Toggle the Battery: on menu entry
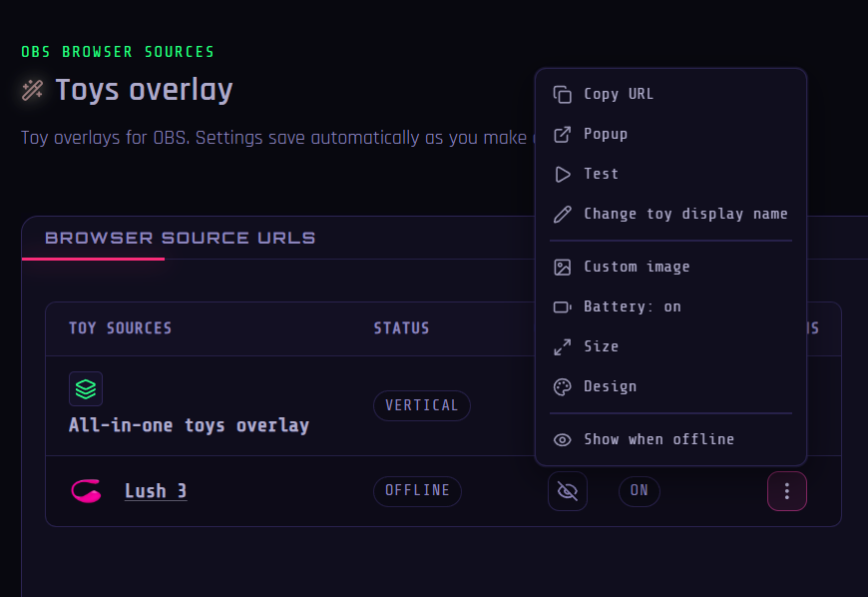Image resolution: width=868 pixels, height=597 pixels. click(x=670, y=306)
